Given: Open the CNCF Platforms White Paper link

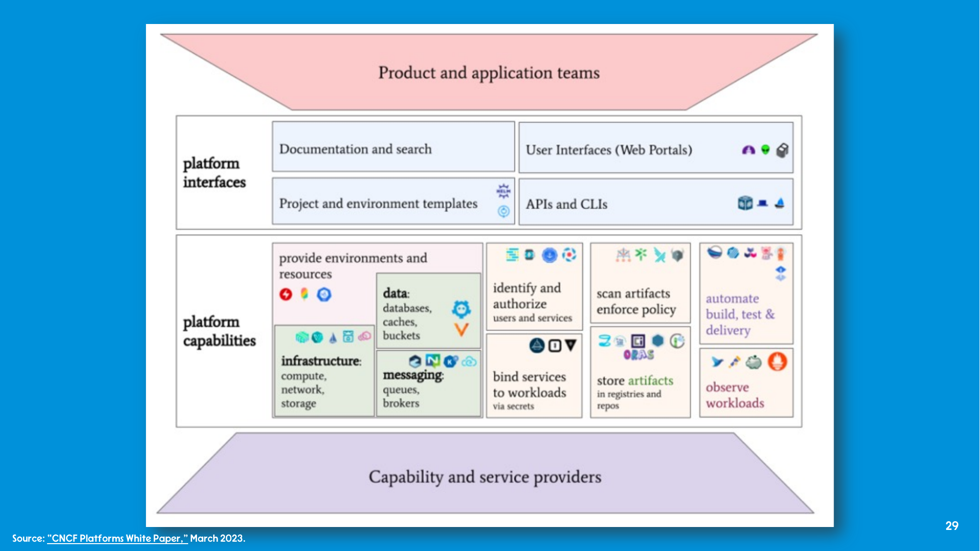Looking at the screenshot, I should pyautogui.click(x=118, y=538).
